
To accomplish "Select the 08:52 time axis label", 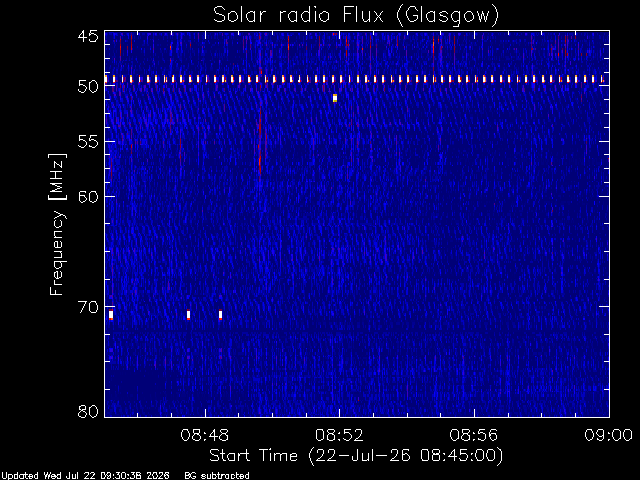I will 339,435.
